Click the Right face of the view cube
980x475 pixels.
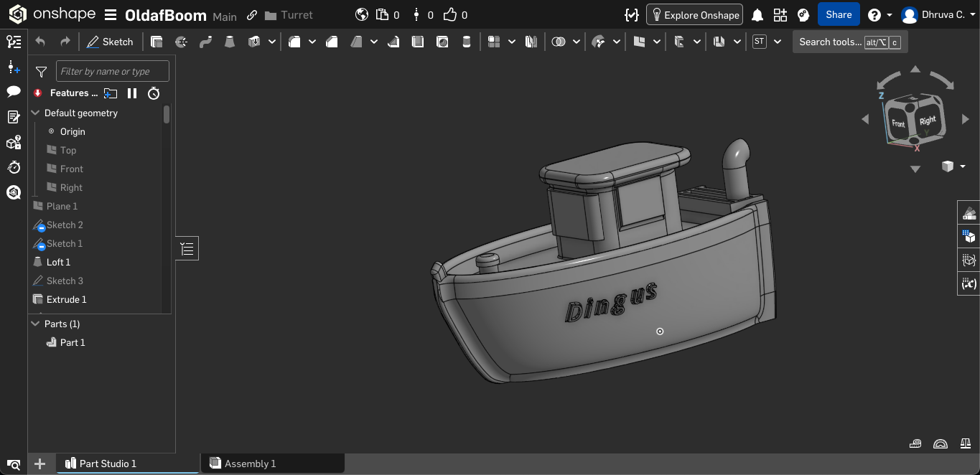tap(928, 121)
